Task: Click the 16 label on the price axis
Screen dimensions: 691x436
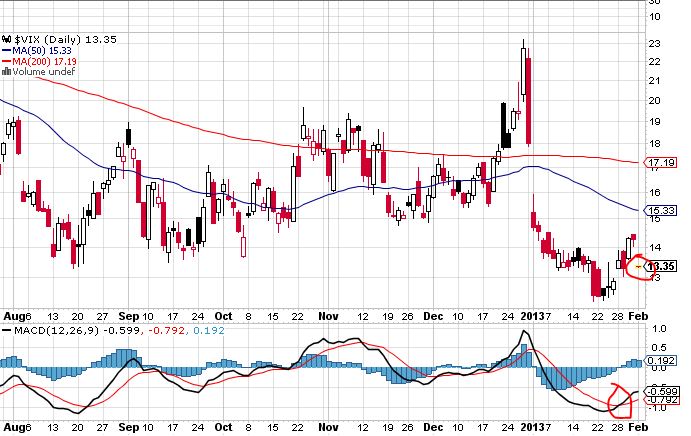Action: pyautogui.click(x=655, y=193)
